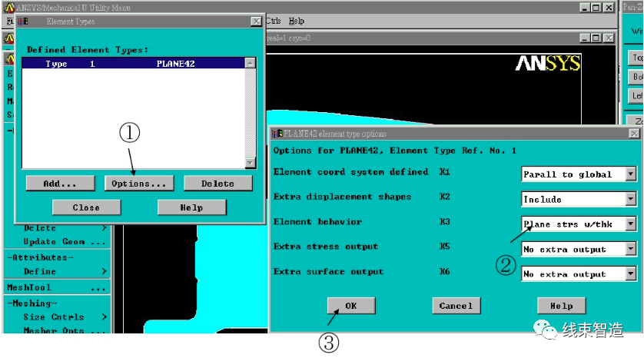Open the Help menu in the utility menu bar
644x358 pixels.
pos(296,21)
